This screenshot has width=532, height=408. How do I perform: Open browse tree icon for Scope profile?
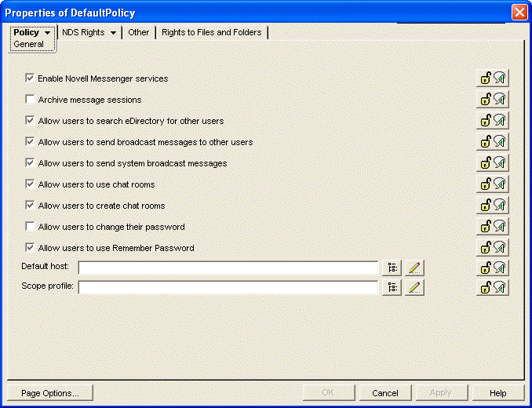tap(392, 288)
